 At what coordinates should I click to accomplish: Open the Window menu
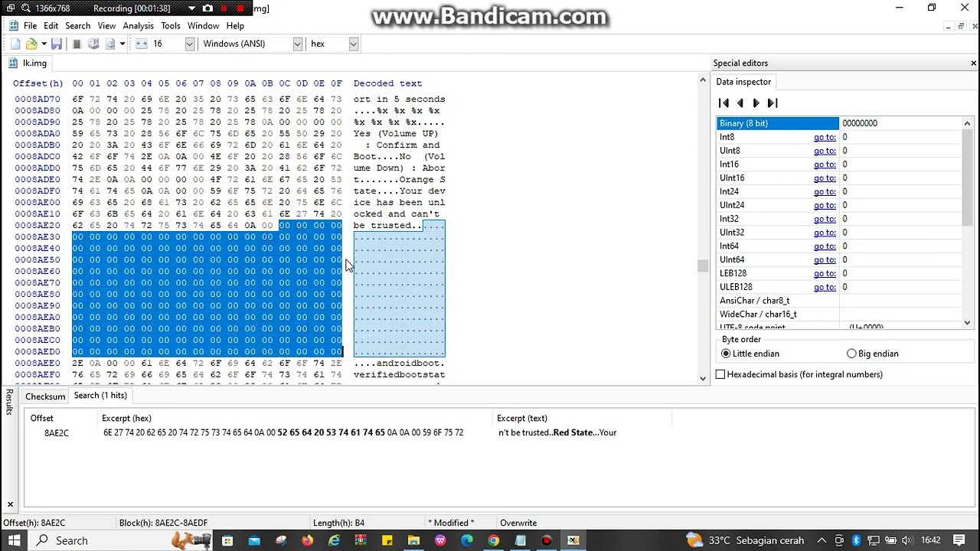click(203, 26)
